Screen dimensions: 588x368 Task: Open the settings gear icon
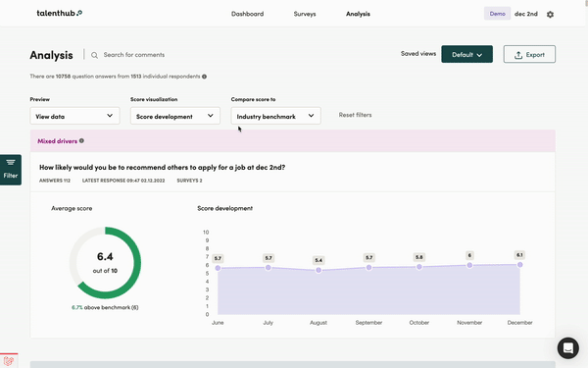[x=550, y=15]
